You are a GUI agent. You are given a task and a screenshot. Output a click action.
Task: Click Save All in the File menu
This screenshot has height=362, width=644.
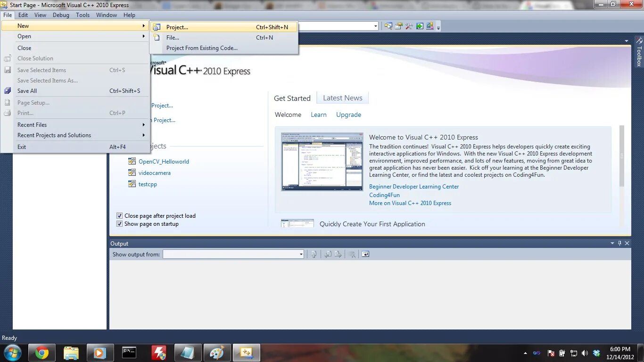click(x=75, y=91)
